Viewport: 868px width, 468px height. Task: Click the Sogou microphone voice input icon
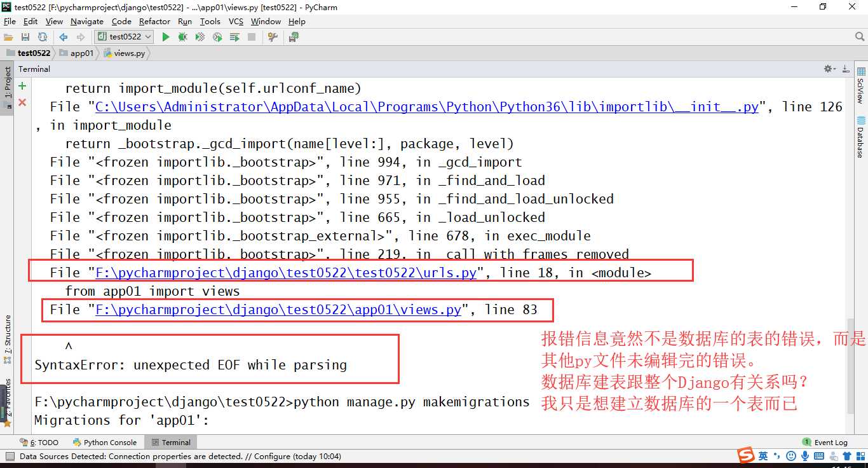[805, 456]
